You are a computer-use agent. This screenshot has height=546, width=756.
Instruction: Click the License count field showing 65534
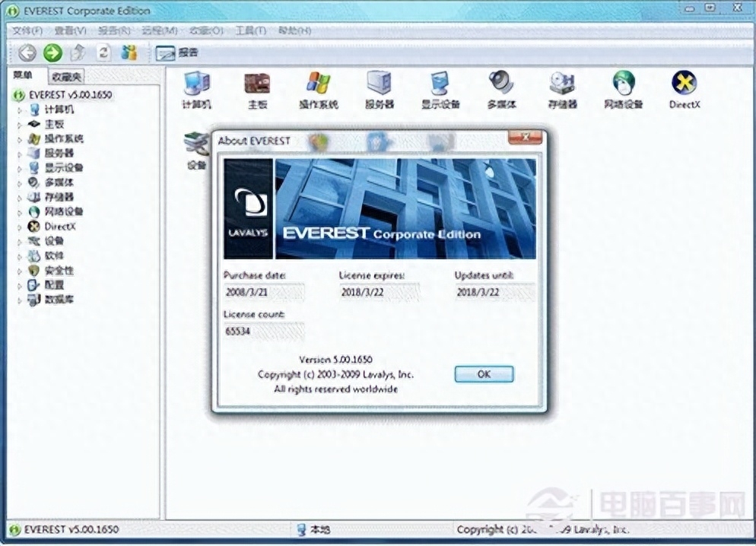tap(263, 331)
